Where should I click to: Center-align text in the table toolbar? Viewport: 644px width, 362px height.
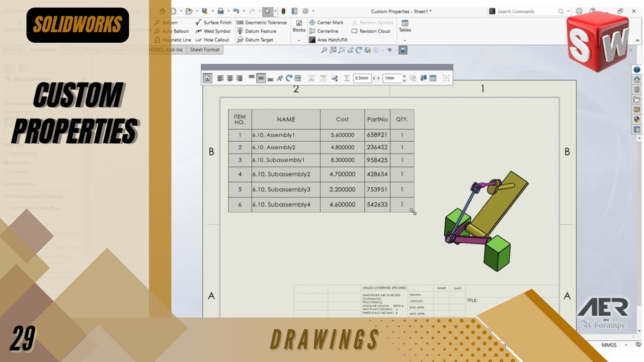click(230, 78)
